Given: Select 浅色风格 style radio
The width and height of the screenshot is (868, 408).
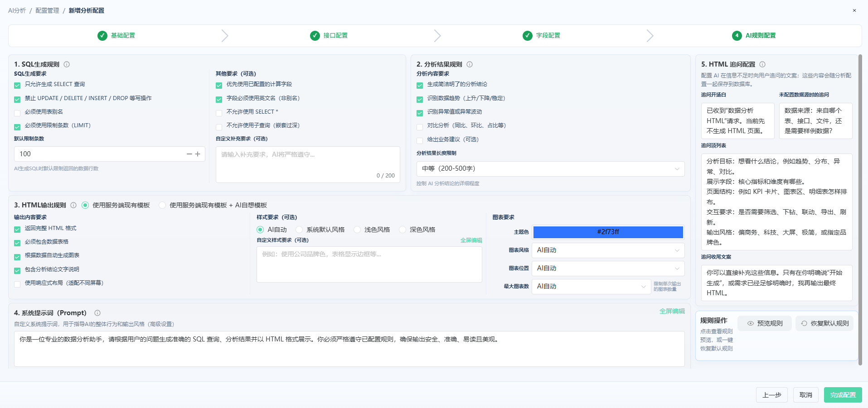Looking at the screenshot, I should [357, 230].
